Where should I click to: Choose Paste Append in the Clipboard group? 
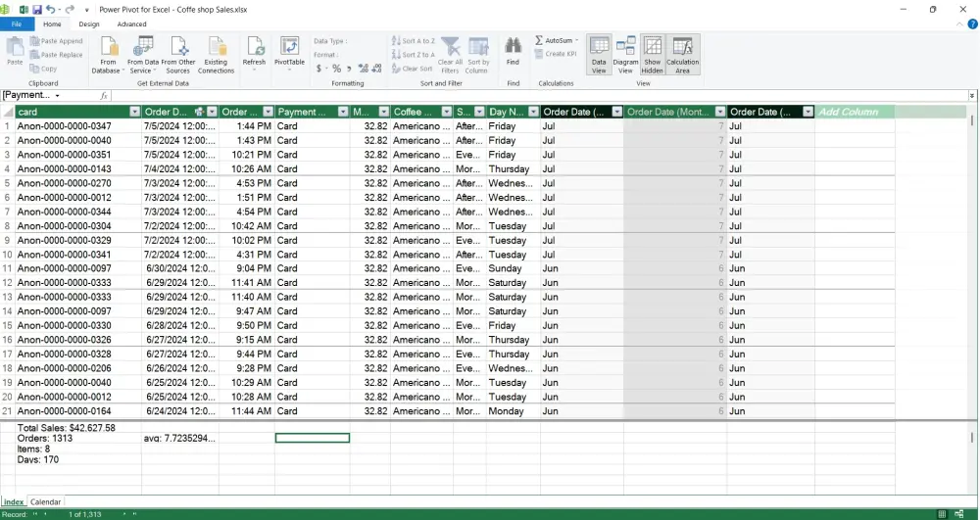pyautogui.click(x=56, y=41)
